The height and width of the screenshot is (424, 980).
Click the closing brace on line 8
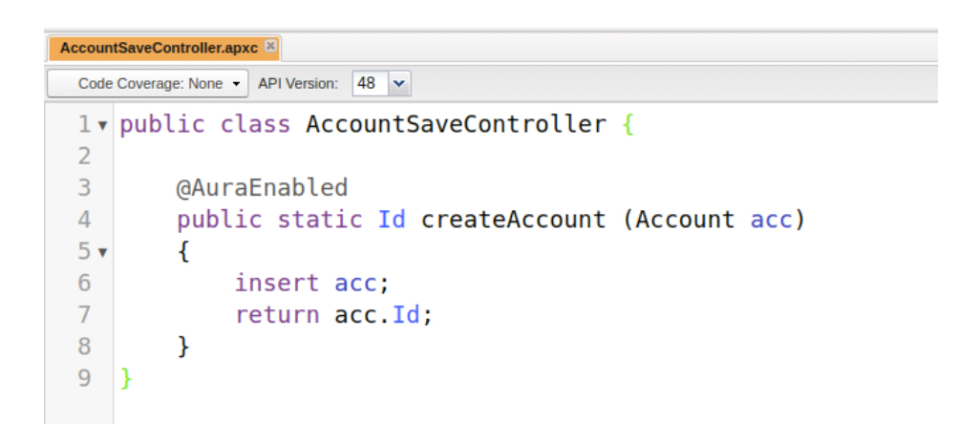coord(183,347)
